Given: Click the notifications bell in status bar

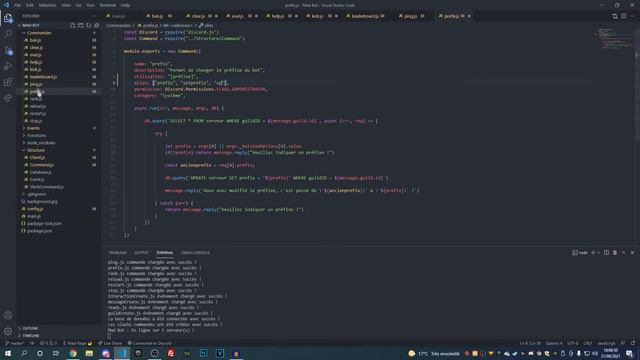Looking at the screenshot, I should [633, 343].
